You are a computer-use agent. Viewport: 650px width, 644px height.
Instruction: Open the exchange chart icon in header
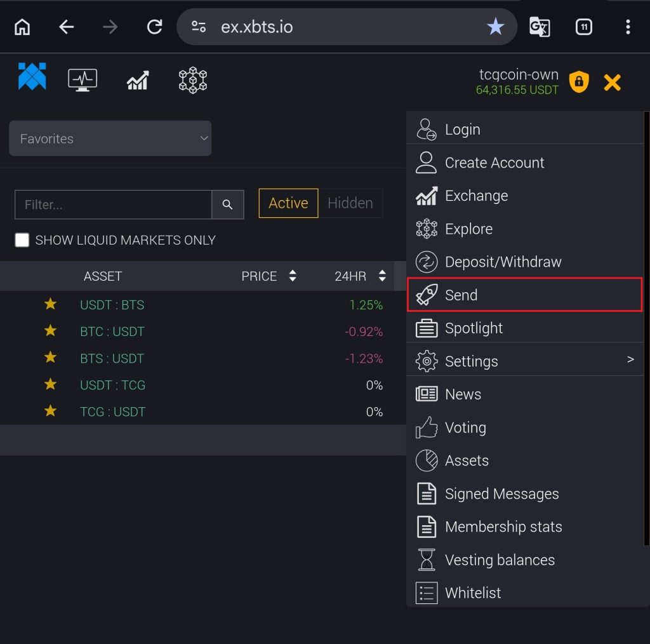[138, 81]
